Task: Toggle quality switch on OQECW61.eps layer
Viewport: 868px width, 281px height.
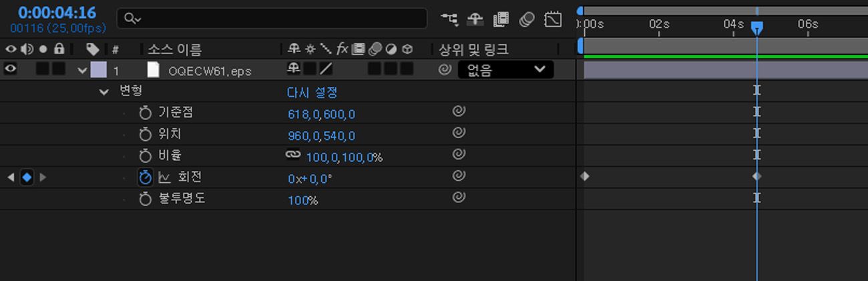Action: (x=326, y=69)
